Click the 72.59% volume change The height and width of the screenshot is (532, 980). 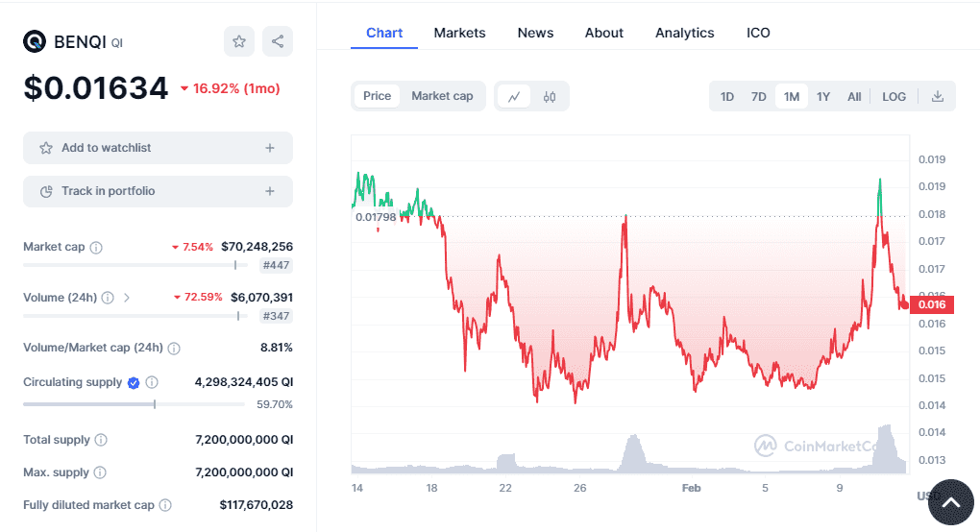point(203,298)
